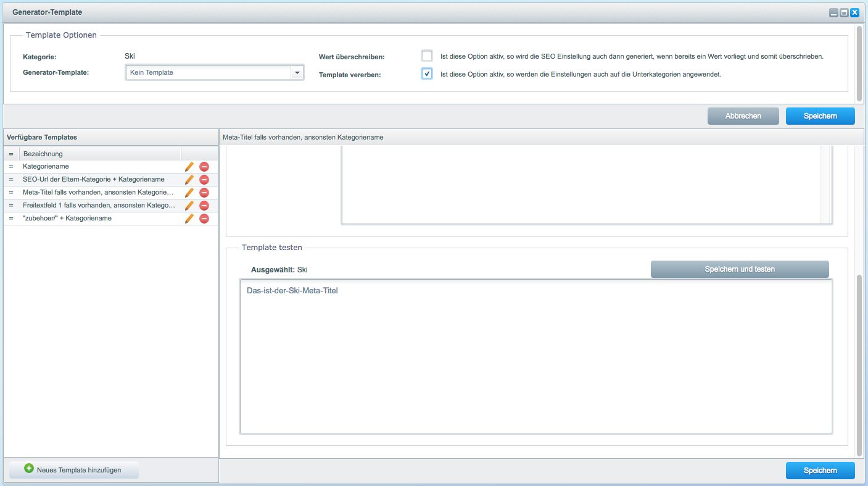Click the Abbrechen button
Screen dimensions: 868x486
click(x=743, y=116)
